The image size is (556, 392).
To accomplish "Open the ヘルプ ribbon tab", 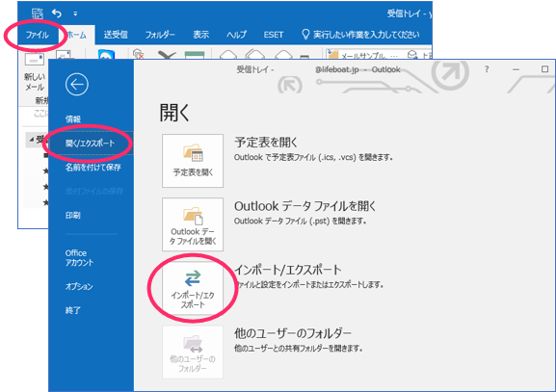I will [x=236, y=35].
